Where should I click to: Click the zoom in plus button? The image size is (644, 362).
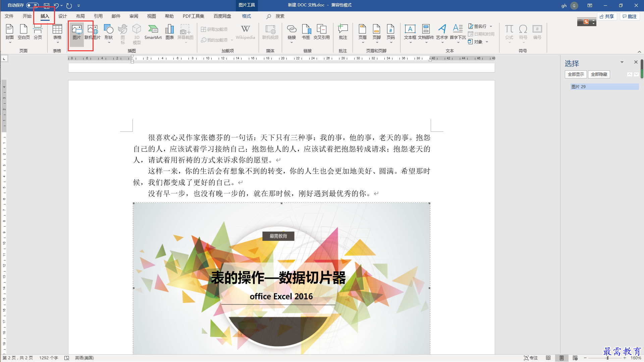coord(625,358)
